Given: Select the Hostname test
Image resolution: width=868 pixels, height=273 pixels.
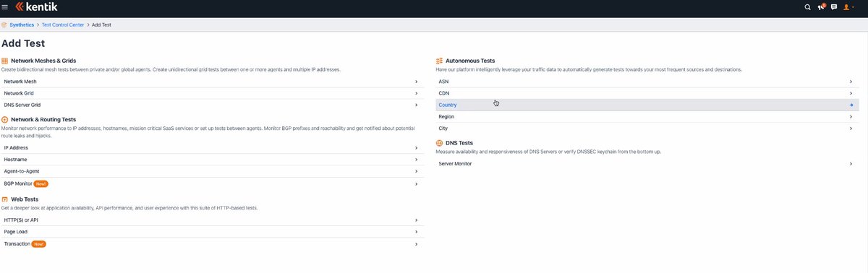Looking at the screenshot, I should 212,159.
